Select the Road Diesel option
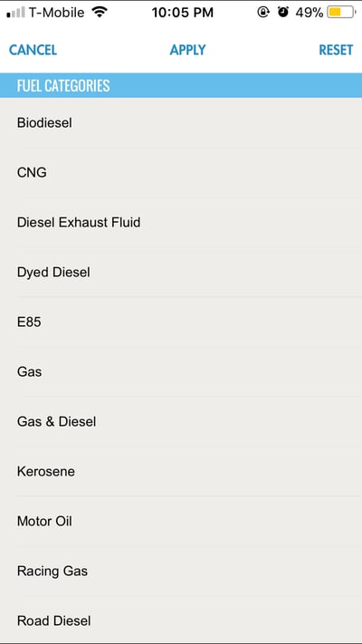Screen dimensions: 362x644 pyautogui.click(x=181, y=620)
